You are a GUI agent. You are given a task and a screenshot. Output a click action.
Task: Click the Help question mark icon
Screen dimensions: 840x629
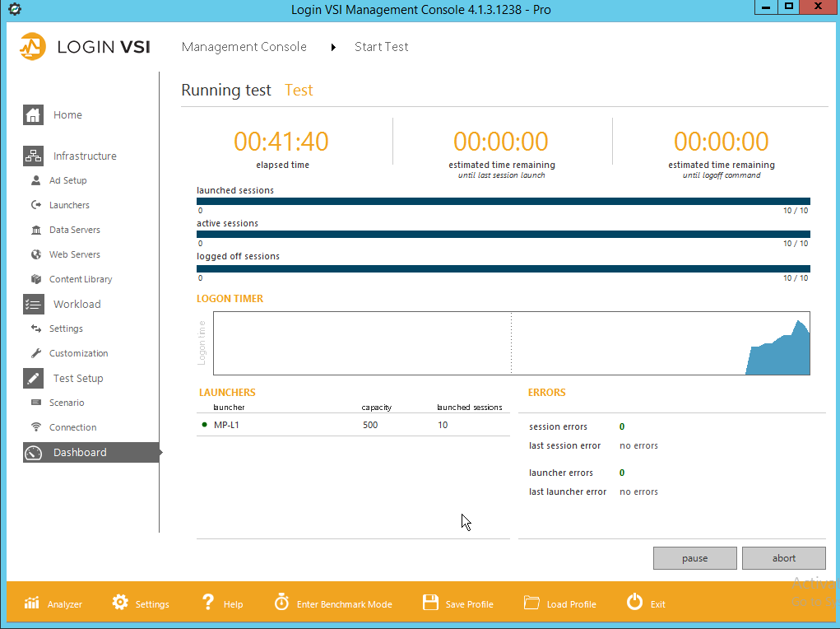(208, 602)
